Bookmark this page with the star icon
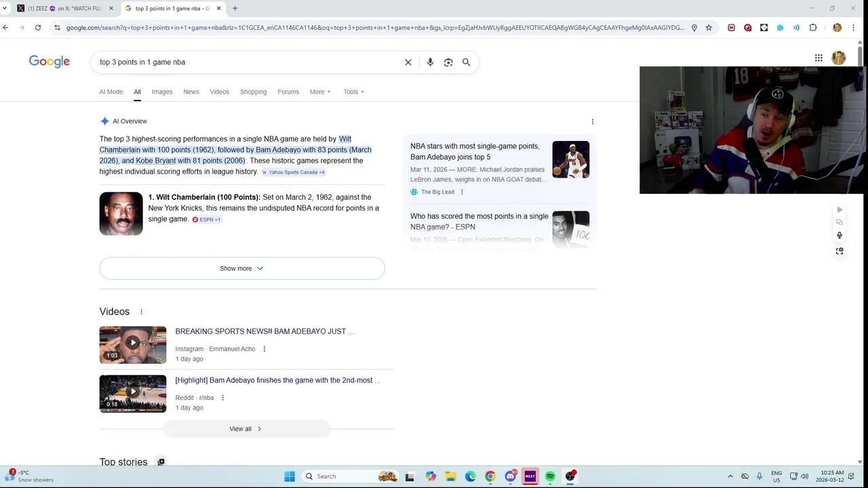This screenshot has height=488, width=868. (x=709, y=28)
